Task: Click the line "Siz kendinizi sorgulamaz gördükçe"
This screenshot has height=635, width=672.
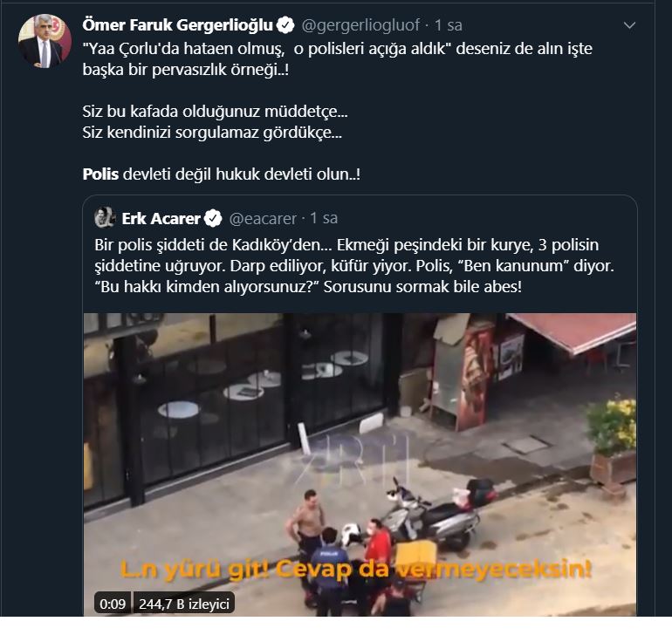Action: 211,133
